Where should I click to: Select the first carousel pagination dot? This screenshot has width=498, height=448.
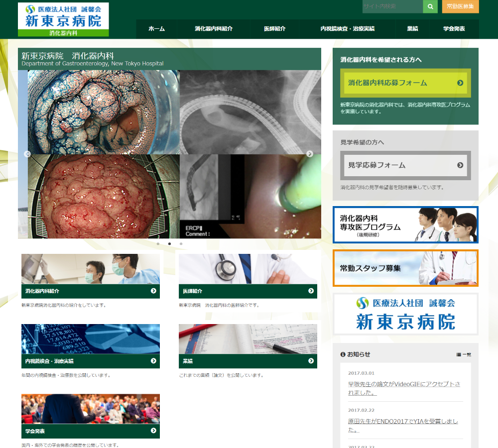pyautogui.click(x=158, y=244)
